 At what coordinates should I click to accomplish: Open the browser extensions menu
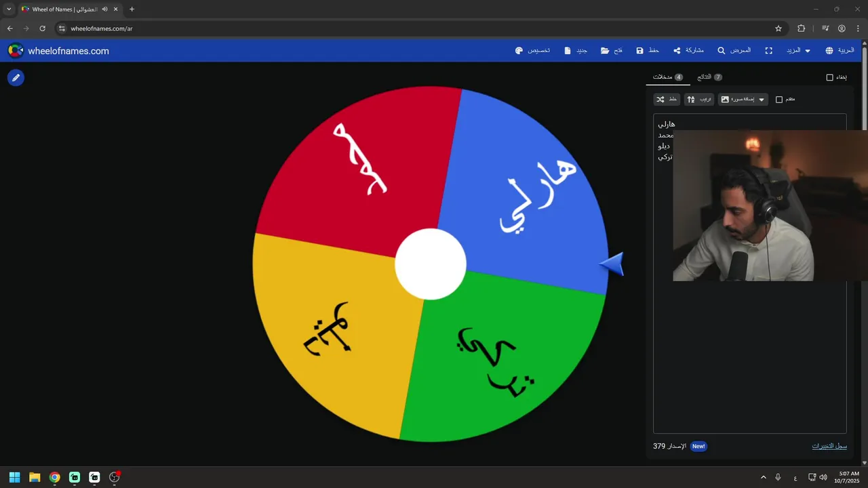[x=801, y=28]
